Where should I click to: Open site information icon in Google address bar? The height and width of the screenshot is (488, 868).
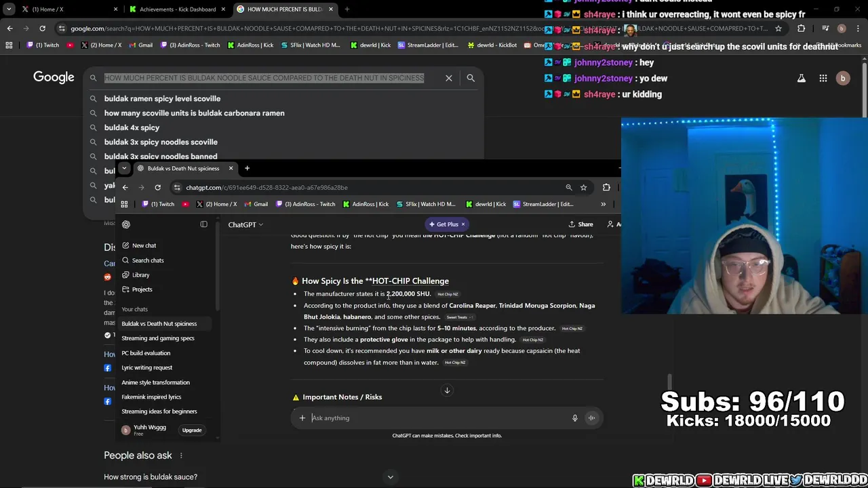(x=62, y=28)
